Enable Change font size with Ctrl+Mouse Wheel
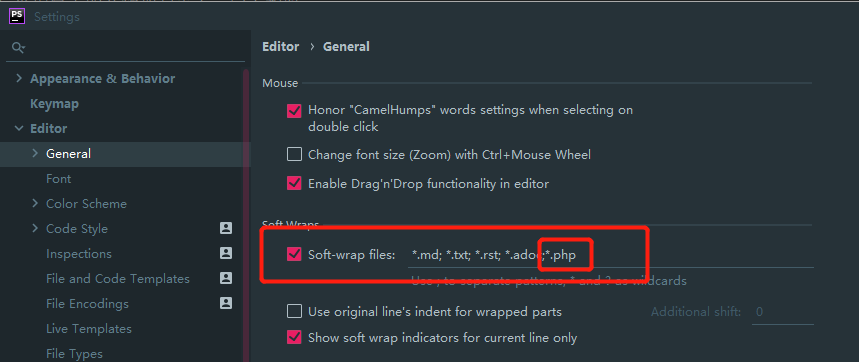Viewport: 859px width, 362px height. tap(294, 154)
